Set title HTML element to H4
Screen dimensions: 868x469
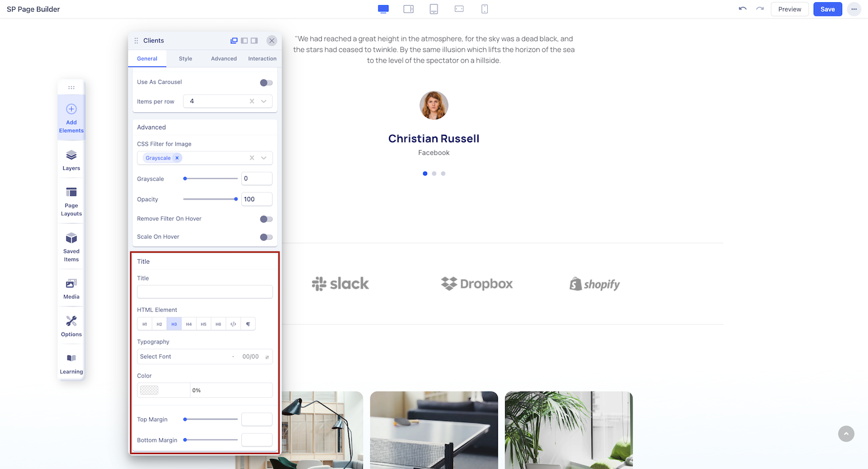tap(189, 324)
